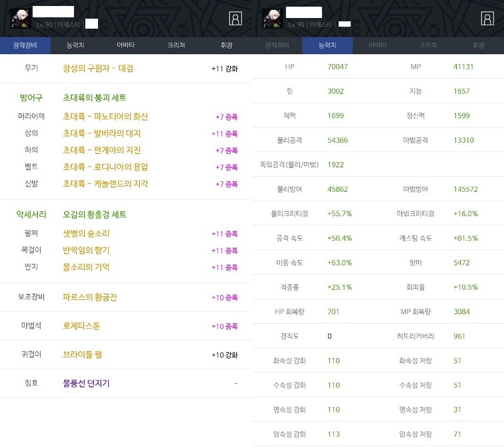Click 물리방어 value 45862

(337, 189)
